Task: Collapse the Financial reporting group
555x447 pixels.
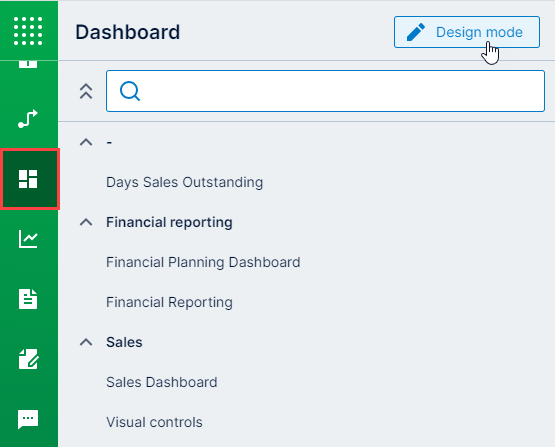Action: [86, 222]
